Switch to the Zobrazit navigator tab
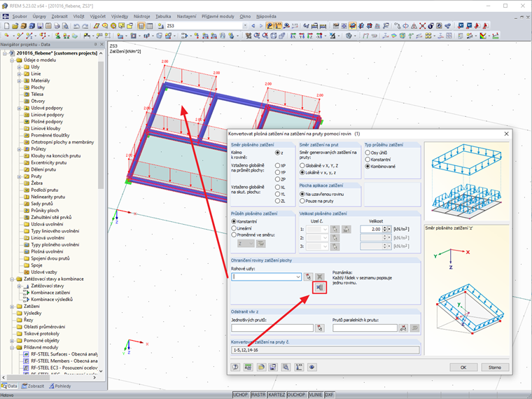Screen dimensions: 532x399 (x=33, y=386)
